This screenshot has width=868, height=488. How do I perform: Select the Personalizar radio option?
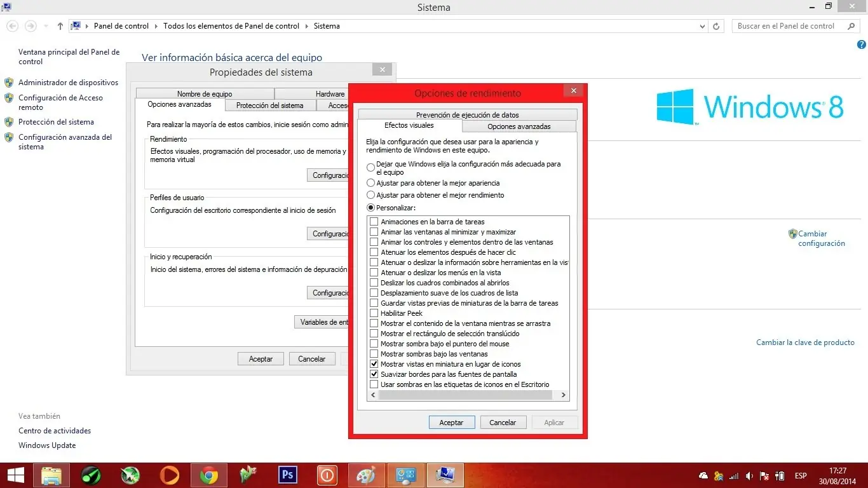[x=371, y=208]
